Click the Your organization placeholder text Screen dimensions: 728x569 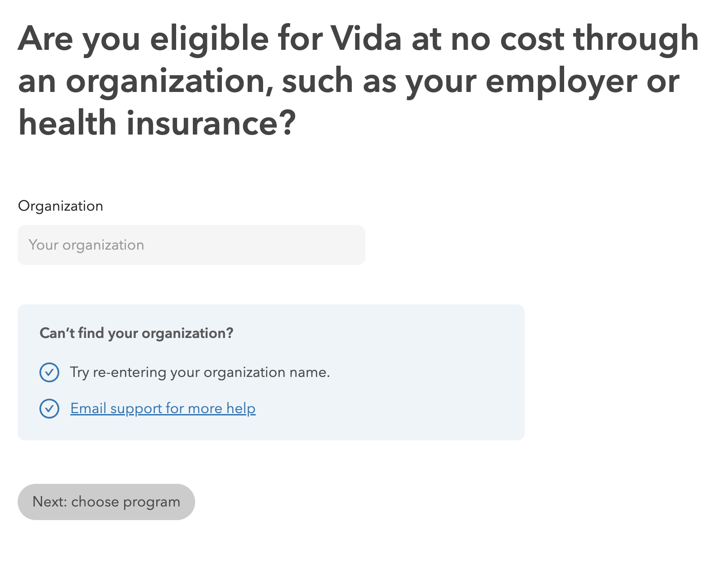(86, 245)
